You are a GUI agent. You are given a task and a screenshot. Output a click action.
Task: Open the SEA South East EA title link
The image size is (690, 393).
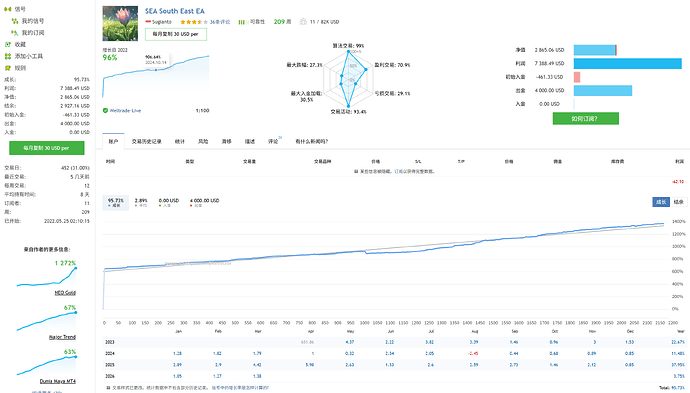point(175,11)
